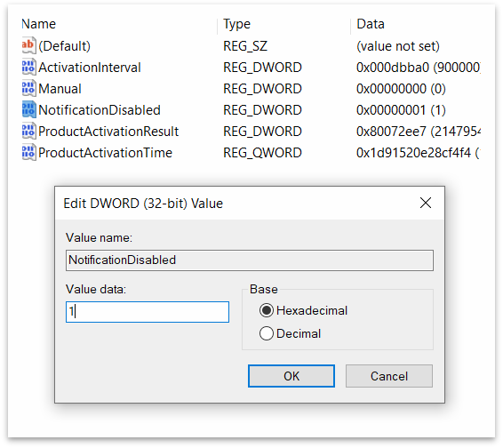Select the ActivationInterval DWORD icon

pos(28,67)
